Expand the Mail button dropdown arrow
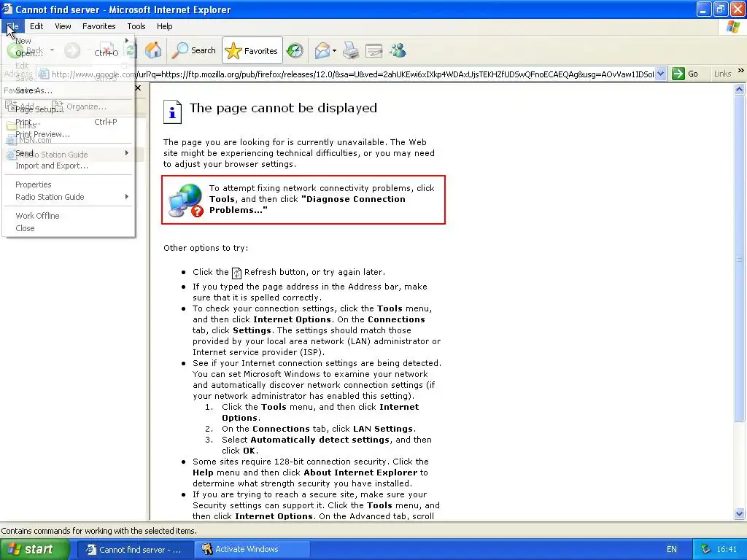 pyautogui.click(x=334, y=50)
